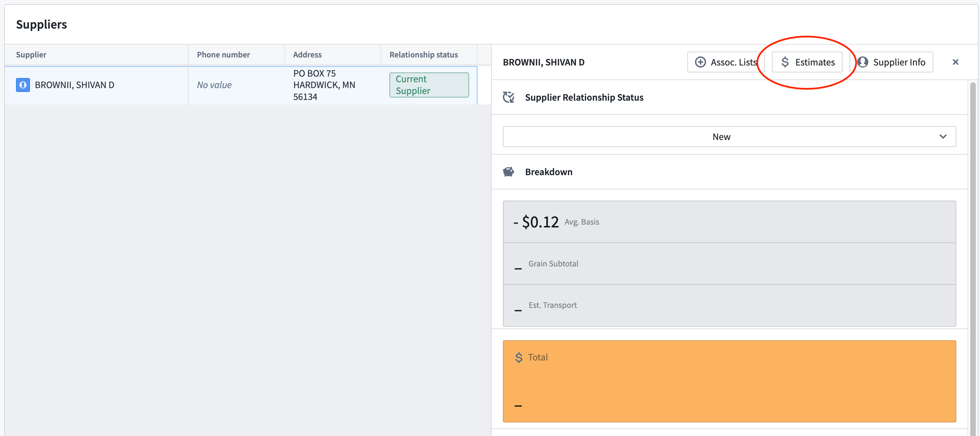Click the dropdown chevron arrow
The height and width of the screenshot is (436, 980).
[943, 137]
